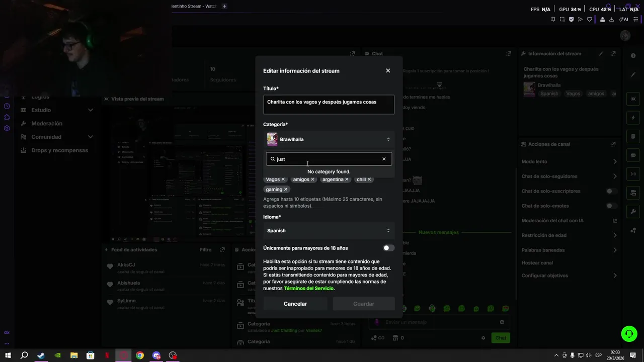Viewport: 644px width, 362px height.
Task: Select the lentinho Stream browser tab
Action: (194, 6)
